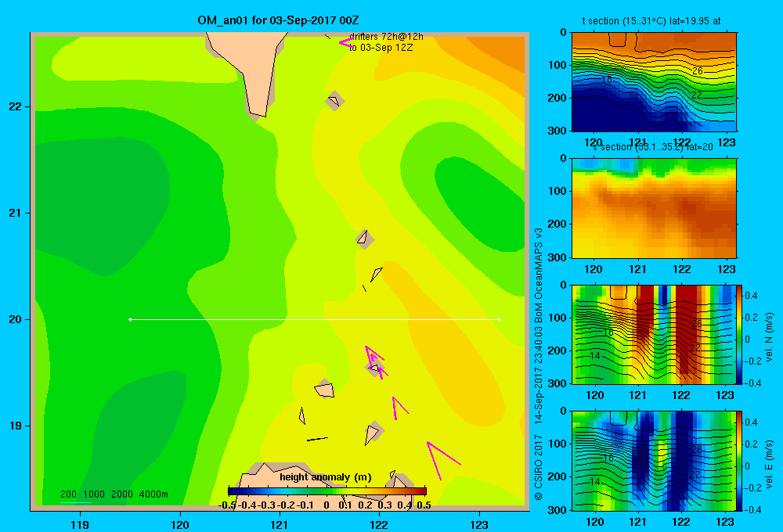Click the '26' contour label in the temperature section
The image size is (783, 532).
[x=697, y=71]
